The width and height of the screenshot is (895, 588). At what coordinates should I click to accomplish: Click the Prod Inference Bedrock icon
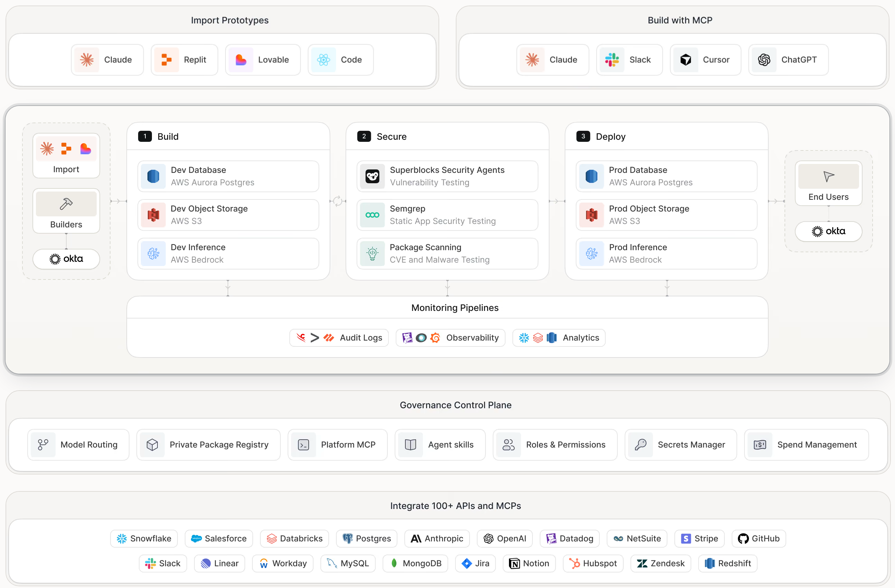[x=591, y=254]
